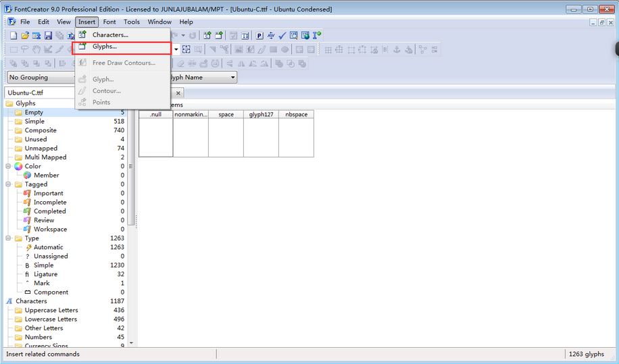Open the Tools menu
Screen dimensions: 619x364
pos(132,22)
